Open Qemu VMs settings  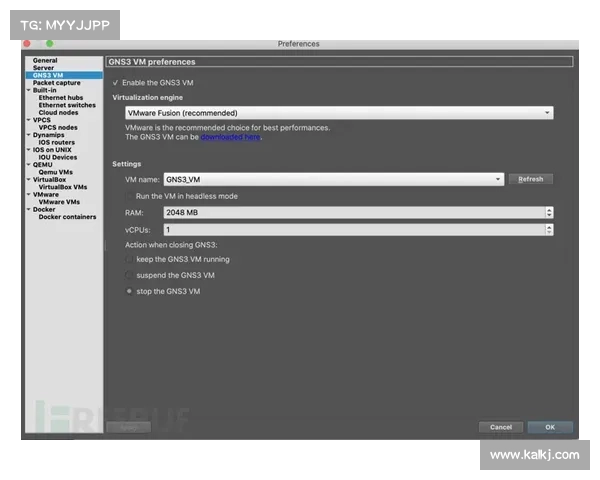coord(55,172)
